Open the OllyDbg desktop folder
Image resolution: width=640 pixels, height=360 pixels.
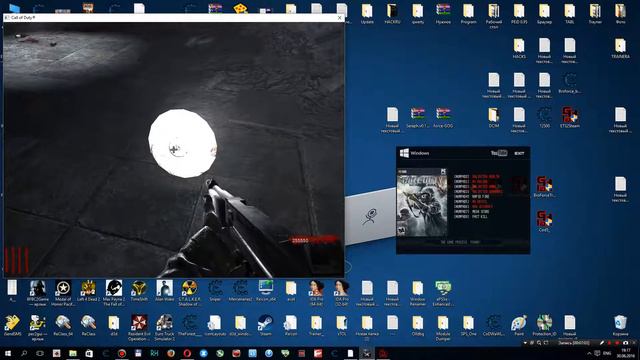click(x=417, y=325)
